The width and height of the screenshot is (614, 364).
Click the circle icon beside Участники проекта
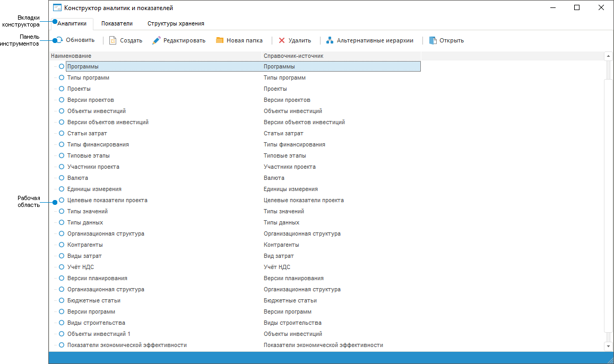click(x=62, y=167)
